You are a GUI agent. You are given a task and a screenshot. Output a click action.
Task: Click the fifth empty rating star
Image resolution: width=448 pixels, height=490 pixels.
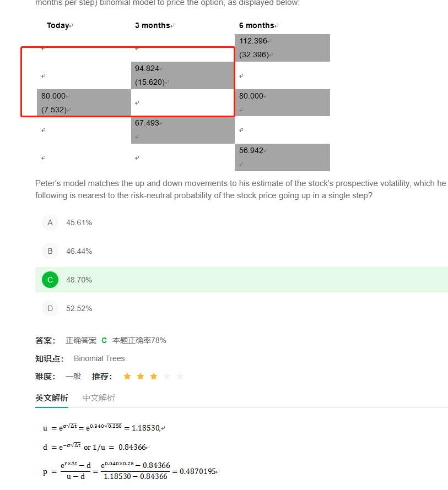tap(180, 376)
